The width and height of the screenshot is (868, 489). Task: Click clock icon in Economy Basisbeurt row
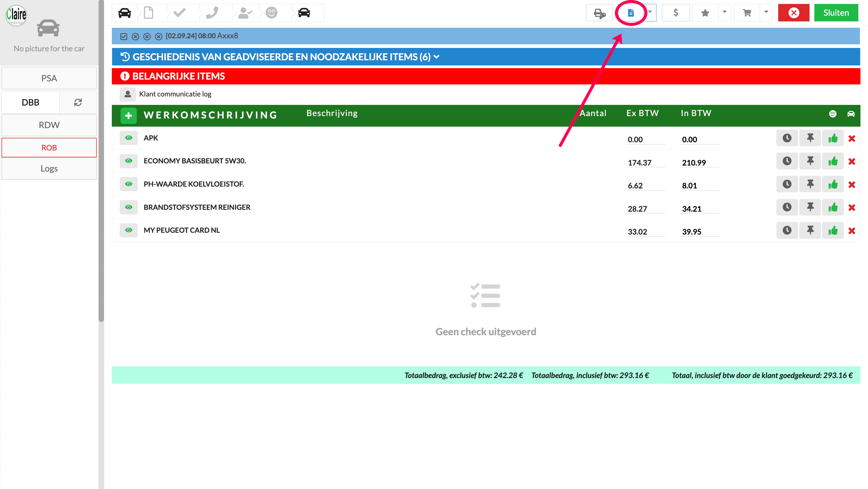coord(787,161)
